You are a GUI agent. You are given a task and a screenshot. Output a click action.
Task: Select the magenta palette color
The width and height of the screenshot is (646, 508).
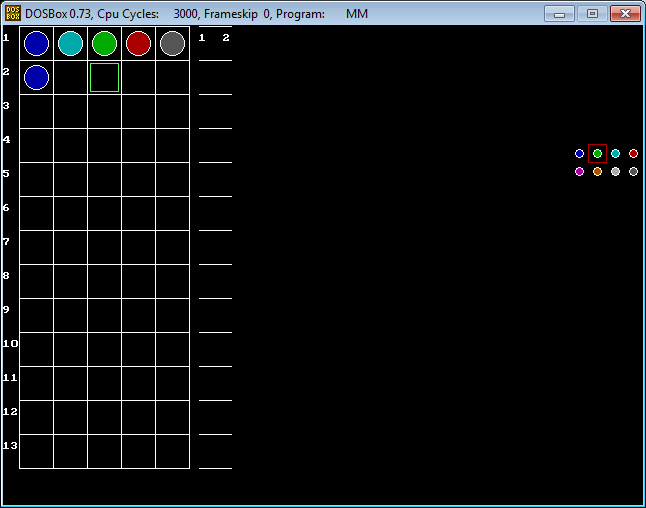click(579, 172)
